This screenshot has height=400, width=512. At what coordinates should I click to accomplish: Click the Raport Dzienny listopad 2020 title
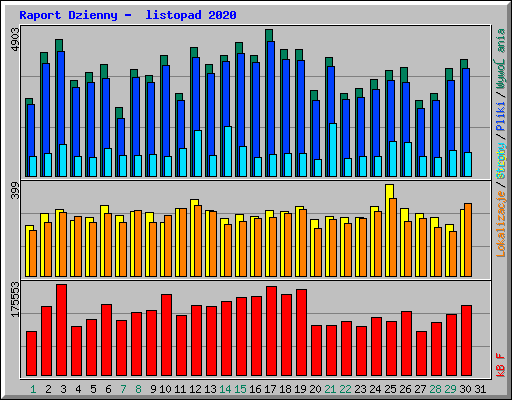[x=128, y=15]
